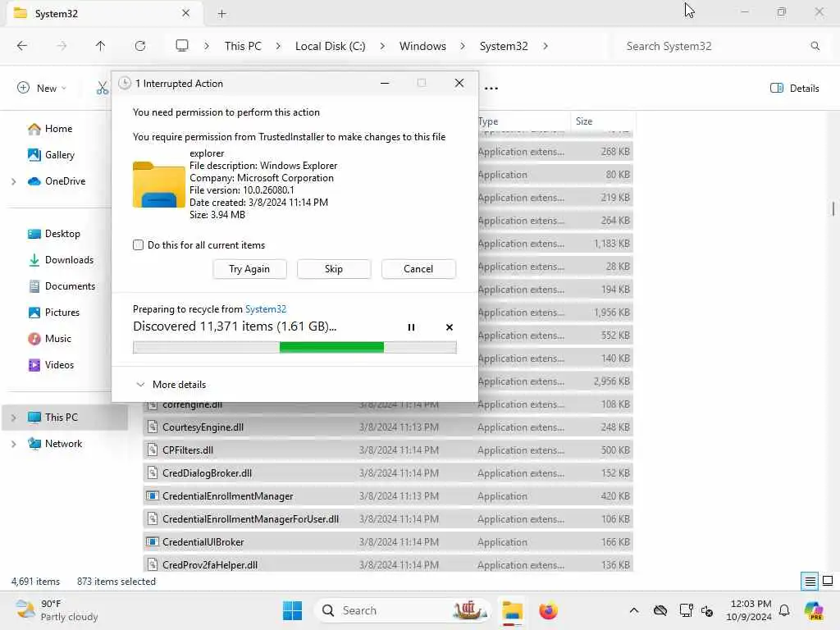The image size is (840, 630).
Task: Select the CredDialogBroker.dll file
Action: point(388,473)
